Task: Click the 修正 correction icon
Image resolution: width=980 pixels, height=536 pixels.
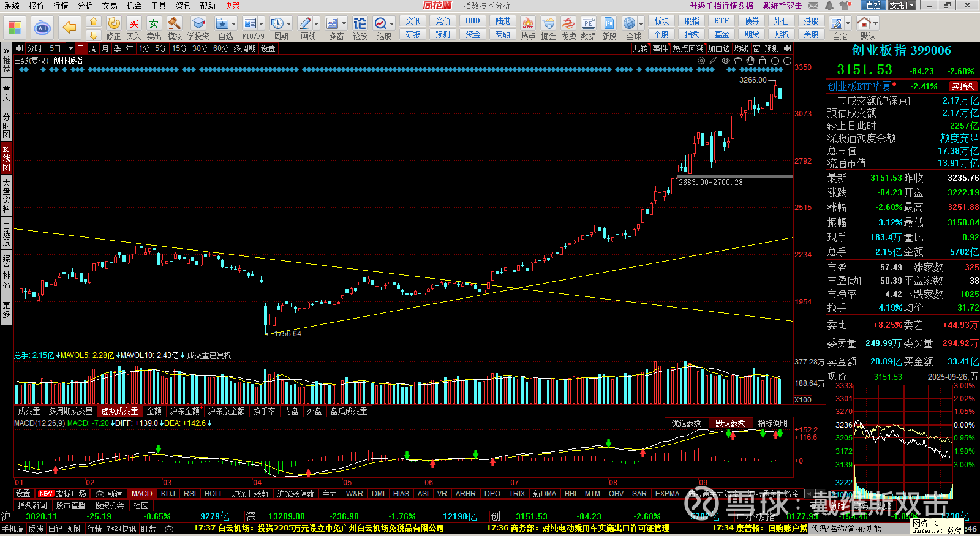Action: click(114, 23)
